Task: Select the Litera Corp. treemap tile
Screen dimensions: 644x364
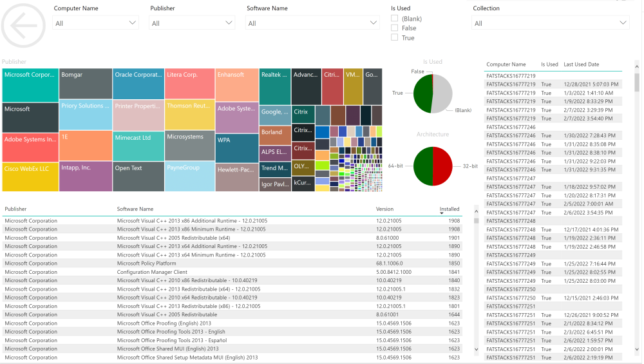Action: click(190, 83)
